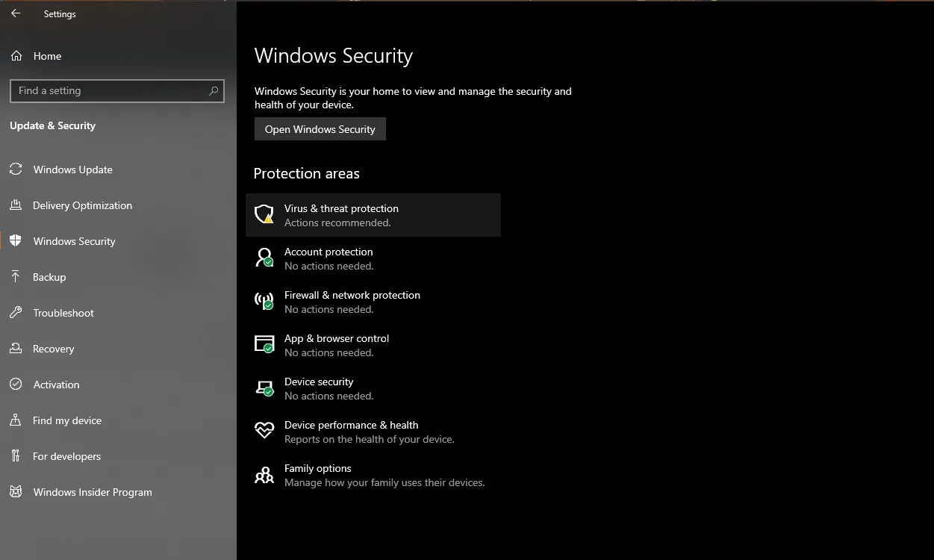Go to Windows Update section
The image size is (934, 560).
[72, 169]
